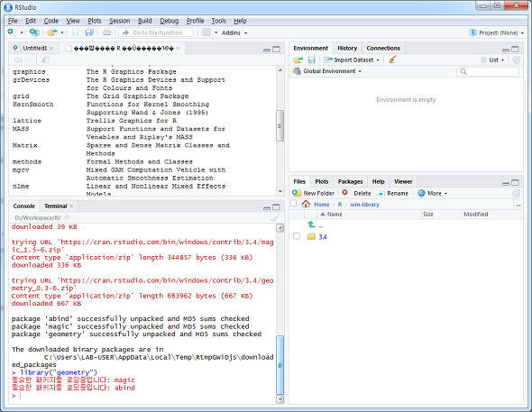Image resolution: width=532 pixels, height=412 pixels.
Task: Go to the parent directory link
Action: click(320, 225)
